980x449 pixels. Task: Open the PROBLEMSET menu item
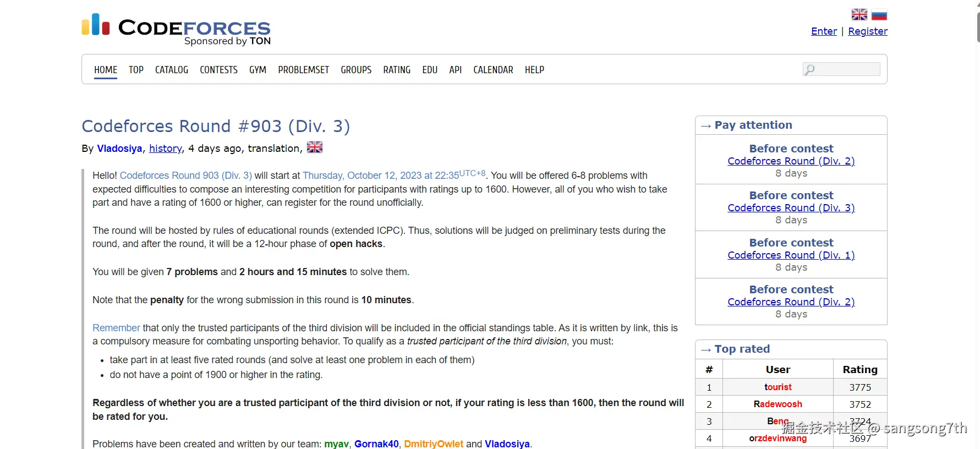pyautogui.click(x=304, y=70)
